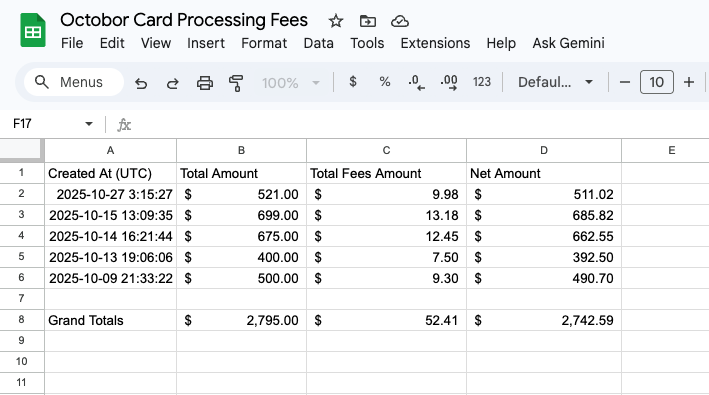Select the 2025-10-09 21:33:22 cell
This screenshot has height=395, width=709.
coord(110,278)
